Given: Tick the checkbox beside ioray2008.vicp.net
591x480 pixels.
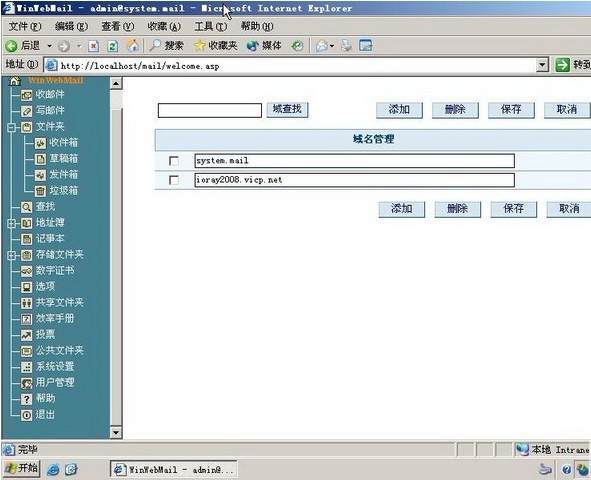Looking at the screenshot, I should coord(174,180).
